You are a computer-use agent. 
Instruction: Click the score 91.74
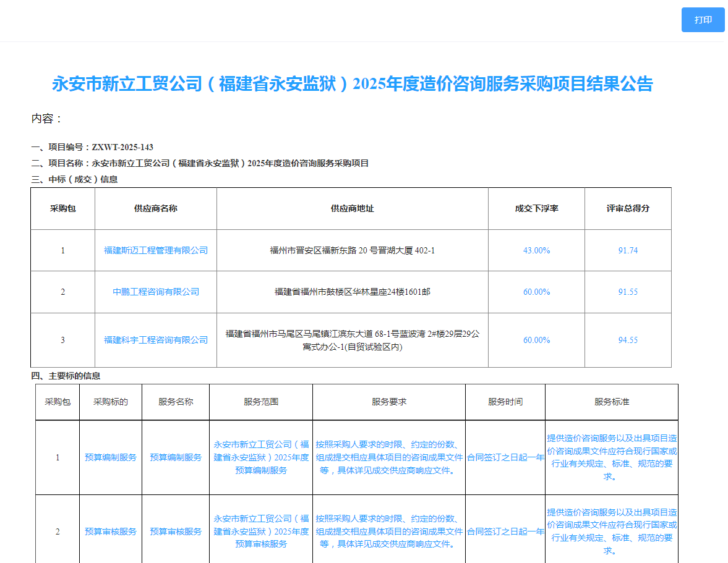click(628, 250)
